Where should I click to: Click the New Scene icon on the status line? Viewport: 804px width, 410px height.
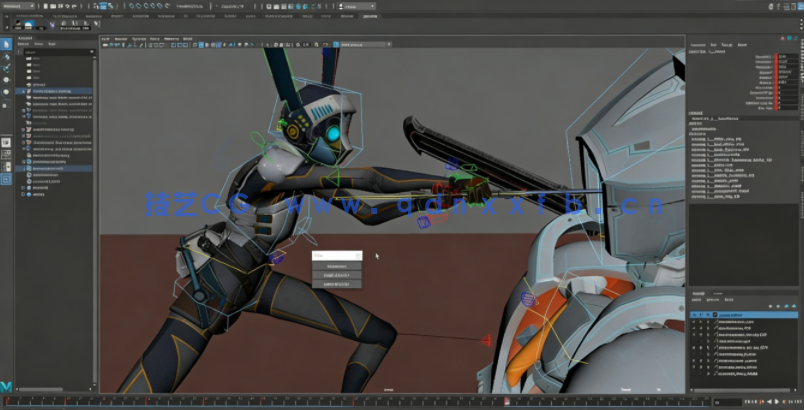46,6
